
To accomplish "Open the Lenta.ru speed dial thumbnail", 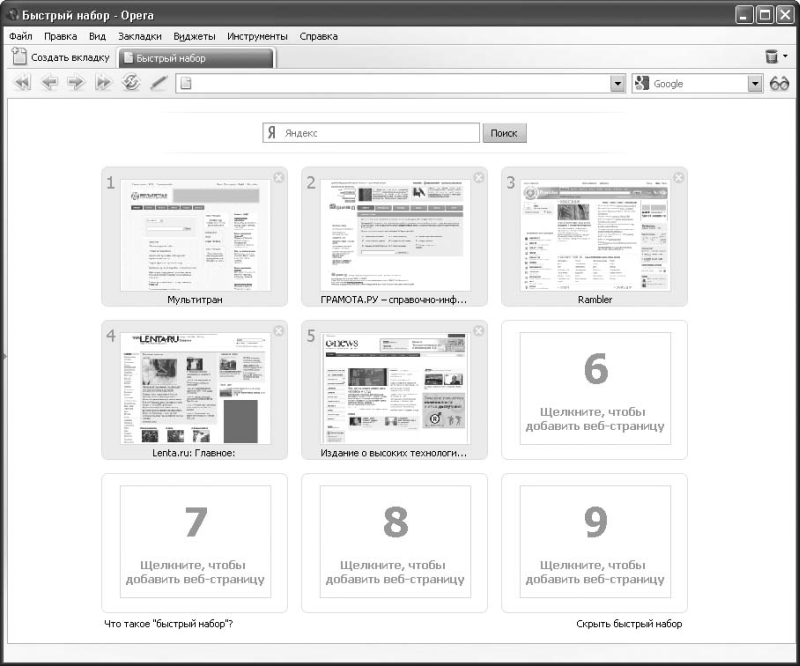I will coord(195,389).
